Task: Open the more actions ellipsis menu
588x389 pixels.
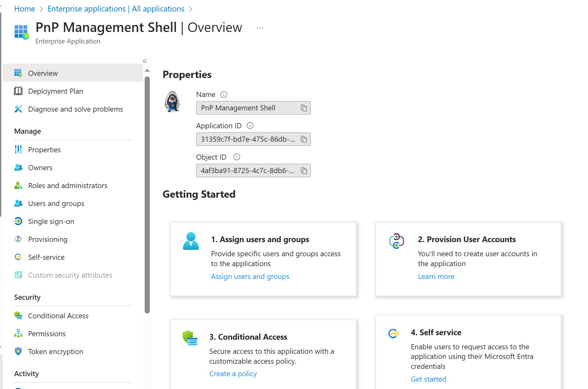Action: tap(260, 28)
